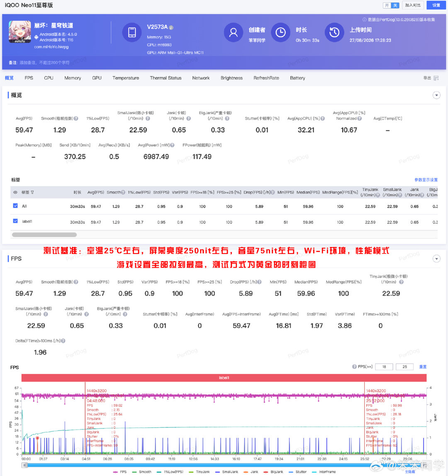Click help icon beside Jank(卡顿) in overview
The width and height of the screenshot is (448, 476).
(x=188, y=118)
